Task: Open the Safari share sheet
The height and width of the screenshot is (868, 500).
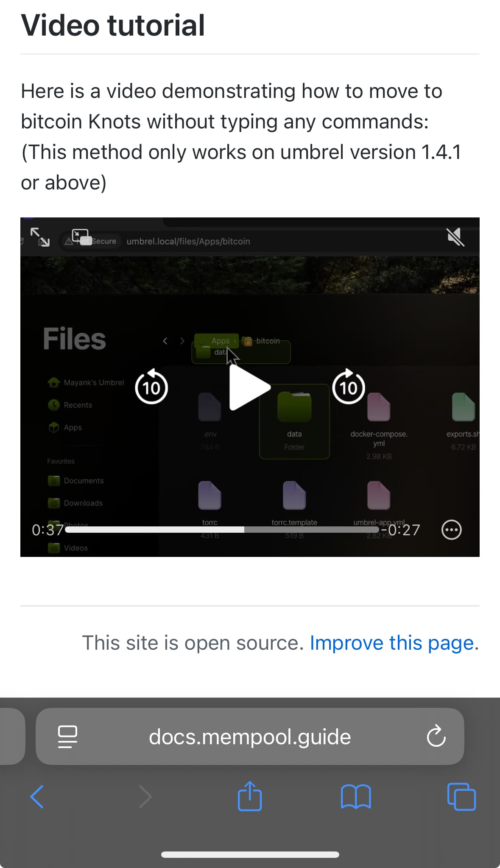Action: point(250,796)
